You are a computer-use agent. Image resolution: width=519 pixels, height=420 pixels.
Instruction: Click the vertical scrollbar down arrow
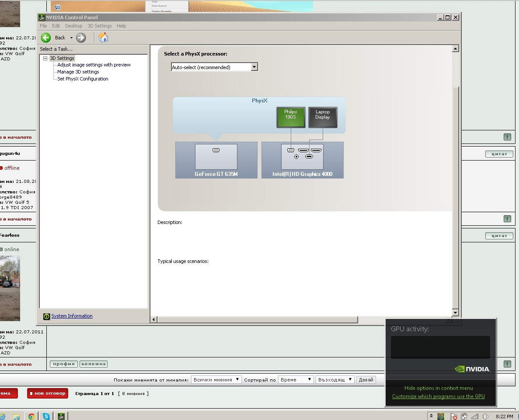[x=455, y=312]
